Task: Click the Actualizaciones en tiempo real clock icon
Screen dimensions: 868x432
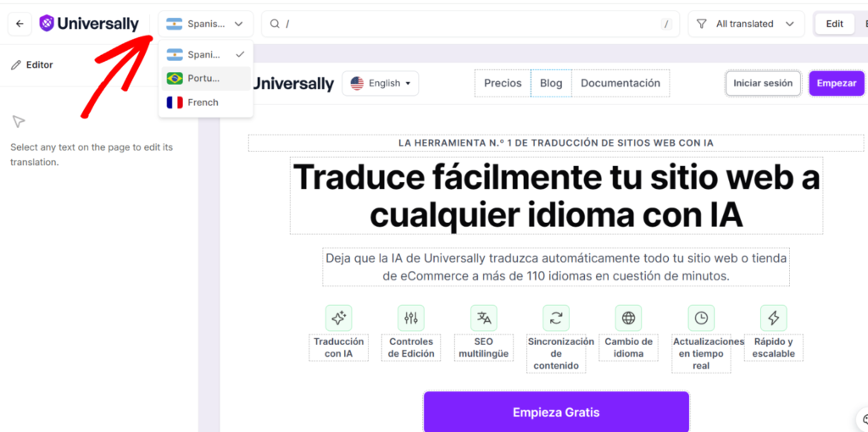Action: tap(701, 318)
